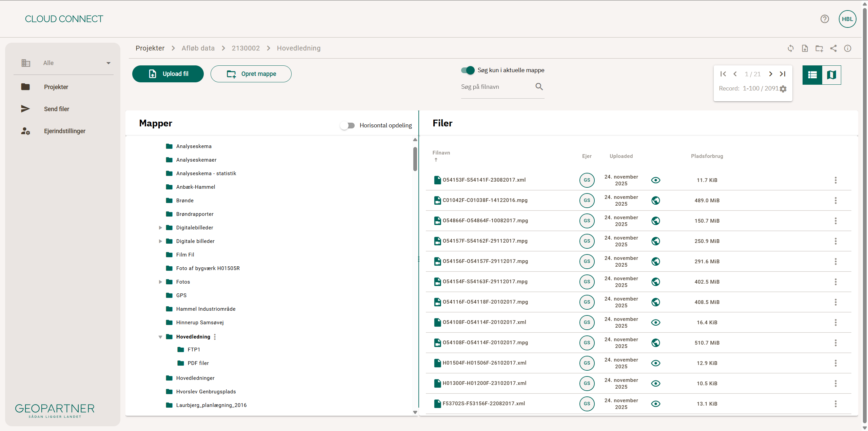Open actions menu for C01042F-C01038F-14122016.mpg
The height and width of the screenshot is (431, 868).
835,201
